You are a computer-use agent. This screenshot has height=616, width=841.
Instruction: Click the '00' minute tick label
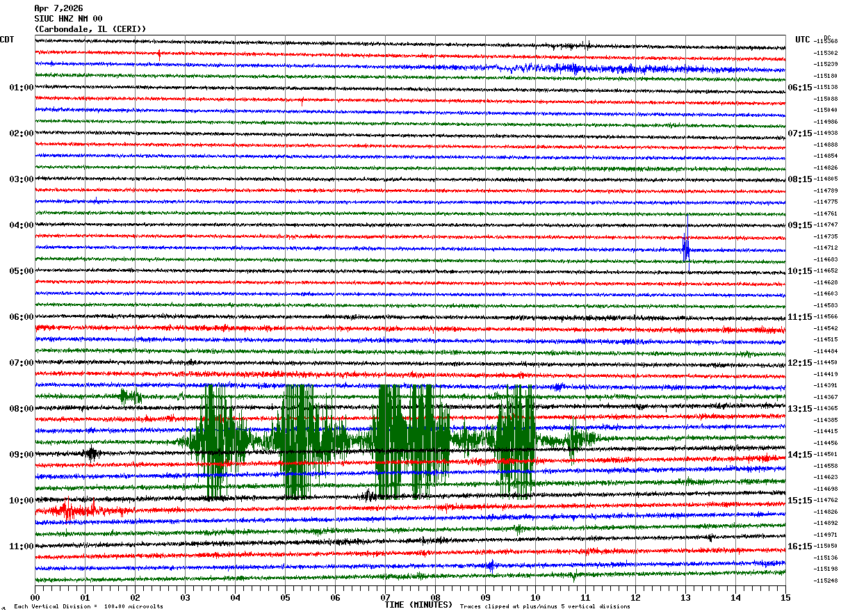[35, 597]
